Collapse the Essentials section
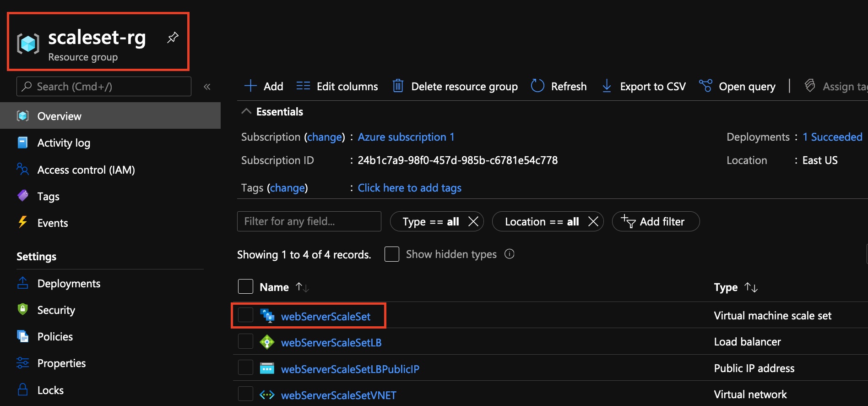 coord(246,111)
